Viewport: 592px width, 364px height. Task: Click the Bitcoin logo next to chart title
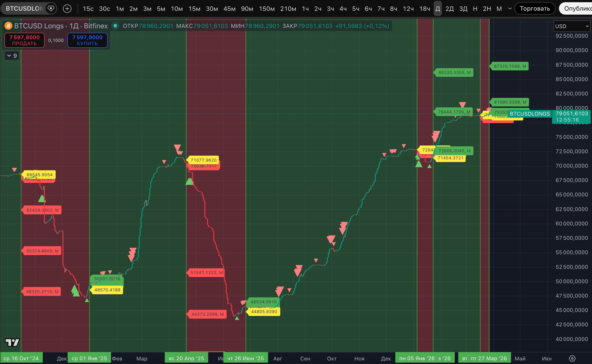8,26
